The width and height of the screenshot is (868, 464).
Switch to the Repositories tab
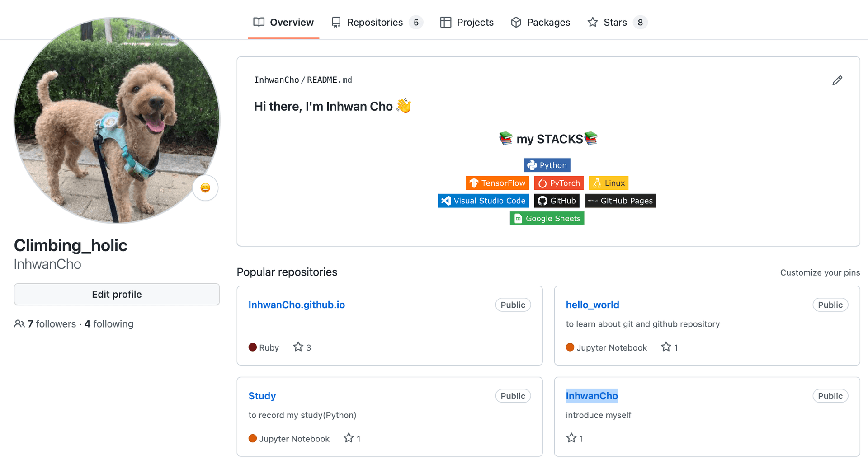coord(375,23)
